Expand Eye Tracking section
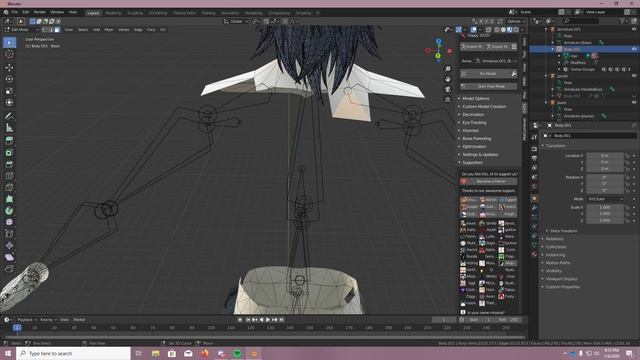Screen dimensions: 640x360 tap(474, 122)
